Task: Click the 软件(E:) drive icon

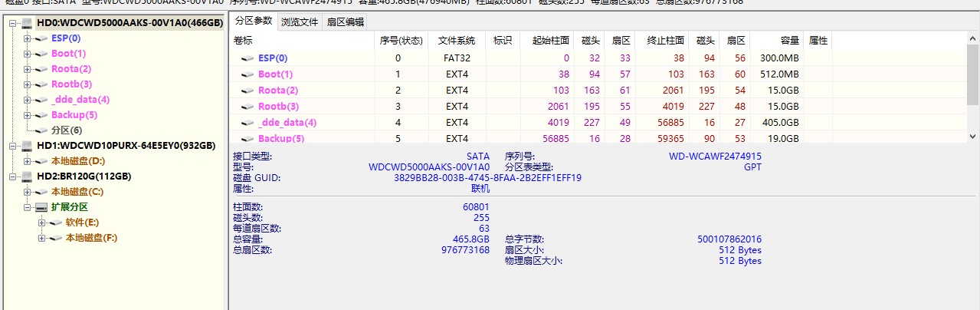Action: [56, 223]
